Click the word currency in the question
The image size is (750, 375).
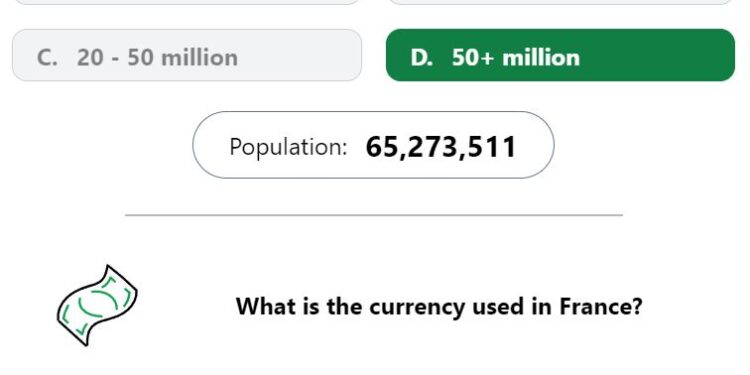[x=417, y=308]
